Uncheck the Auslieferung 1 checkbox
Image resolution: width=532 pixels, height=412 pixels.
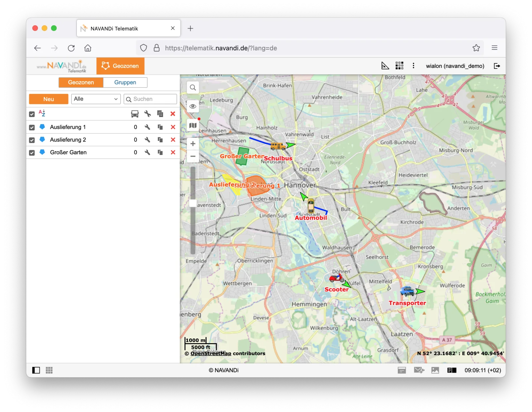click(x=32, y=127)
